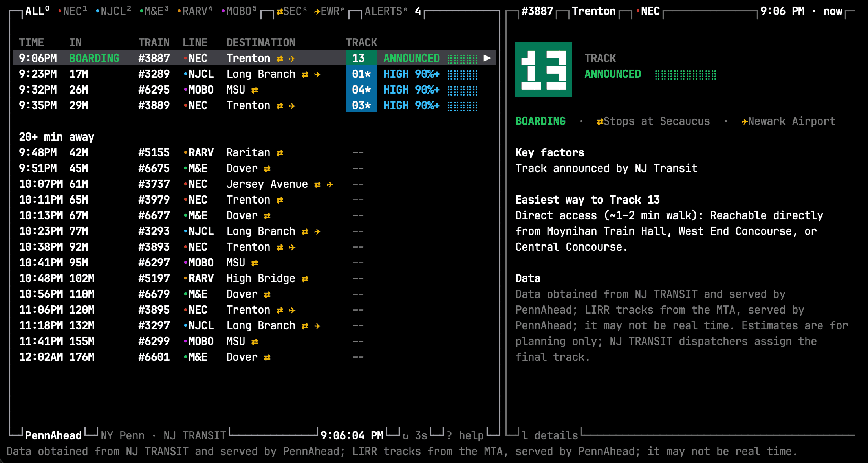The width and height of the screenshot is (868, 463).
Task: Click Secaucus icon on #6299 MSU row
Action: (x=255, y=342)
